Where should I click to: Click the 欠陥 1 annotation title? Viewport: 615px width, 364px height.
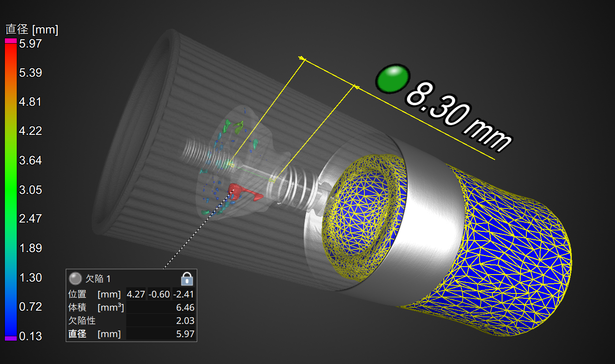pyautogui.click(x=98, y=279)
